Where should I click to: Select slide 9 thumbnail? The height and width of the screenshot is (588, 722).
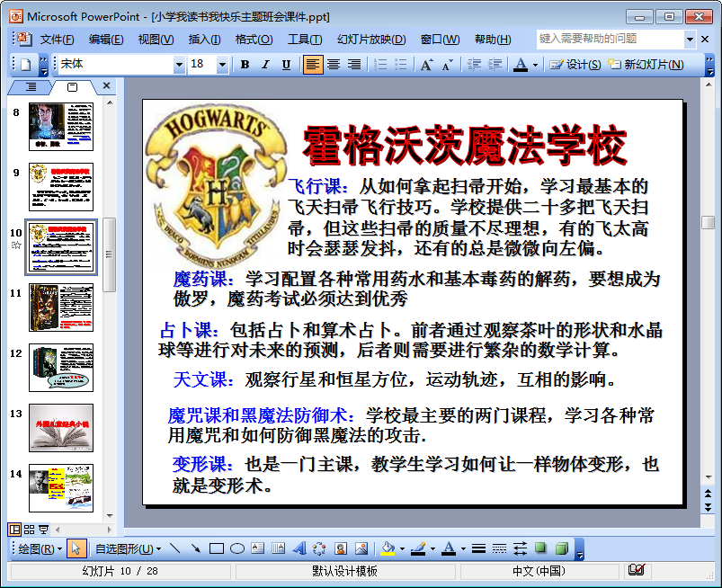click(x=61, y=187)
